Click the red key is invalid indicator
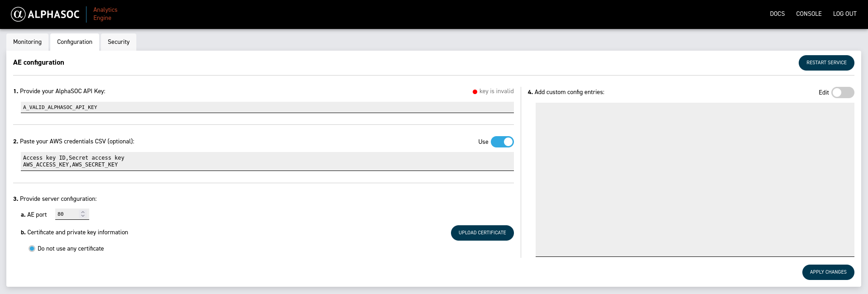Screen dimensions: 868x294 (x=475, y=92)
